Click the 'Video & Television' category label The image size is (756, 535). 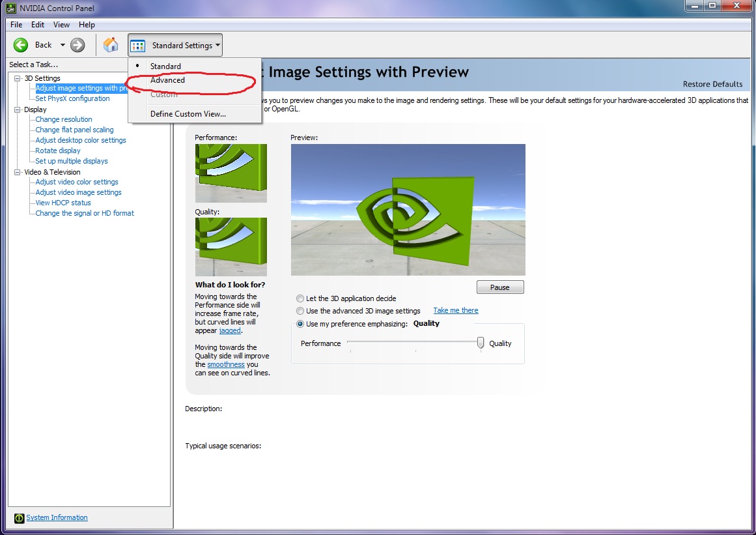[x=52, y=172]
